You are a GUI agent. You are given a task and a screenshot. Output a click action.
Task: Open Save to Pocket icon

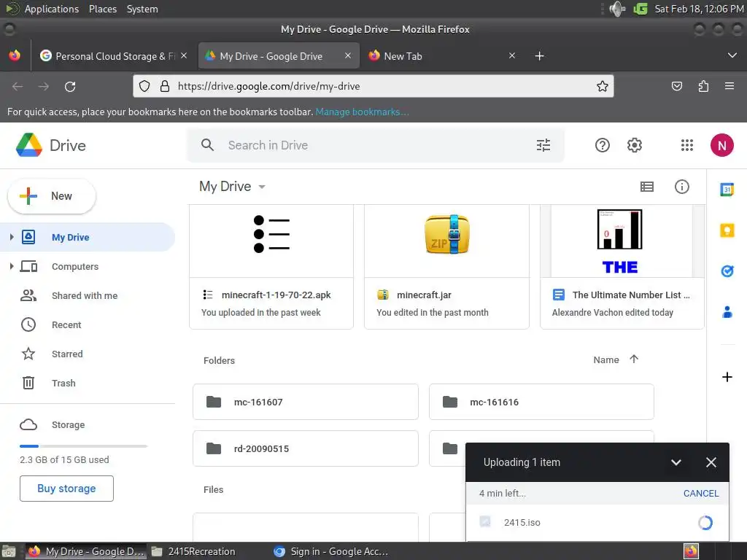676,86
